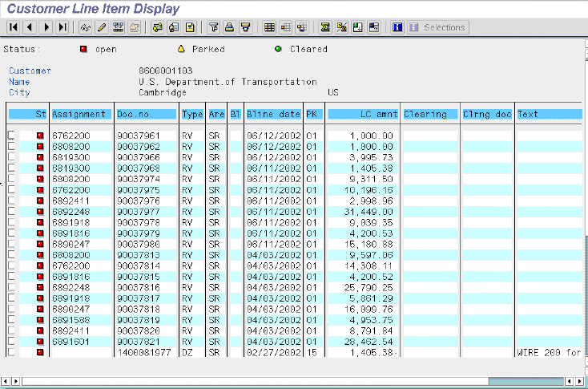Click the blue information icon

click(x=397, y=27)
